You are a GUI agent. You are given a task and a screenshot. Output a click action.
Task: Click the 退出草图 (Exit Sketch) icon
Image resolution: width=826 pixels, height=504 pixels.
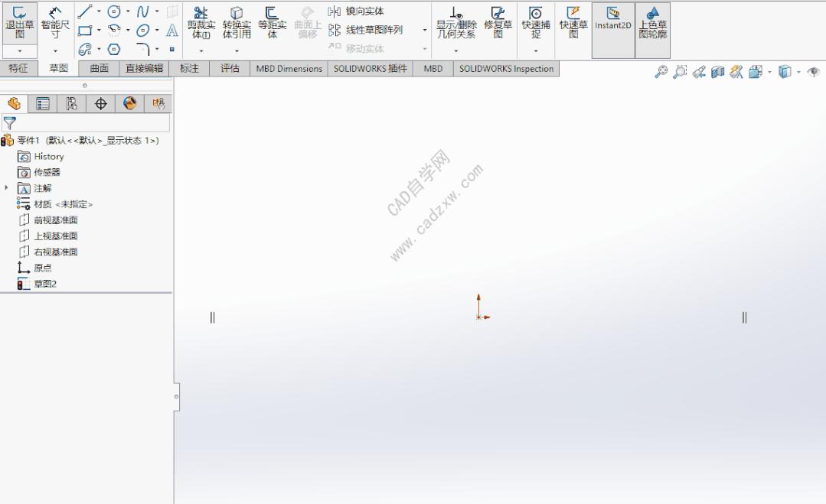(19, 23)
